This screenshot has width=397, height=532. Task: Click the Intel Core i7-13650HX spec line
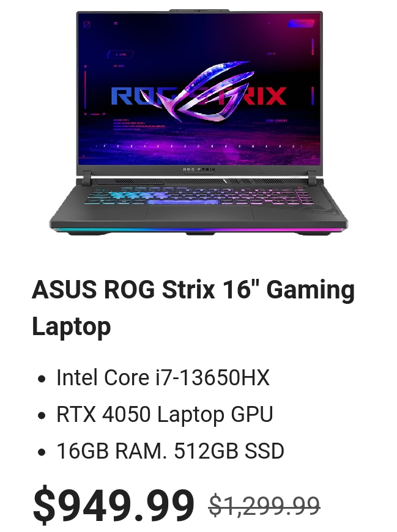coord(163,377)
